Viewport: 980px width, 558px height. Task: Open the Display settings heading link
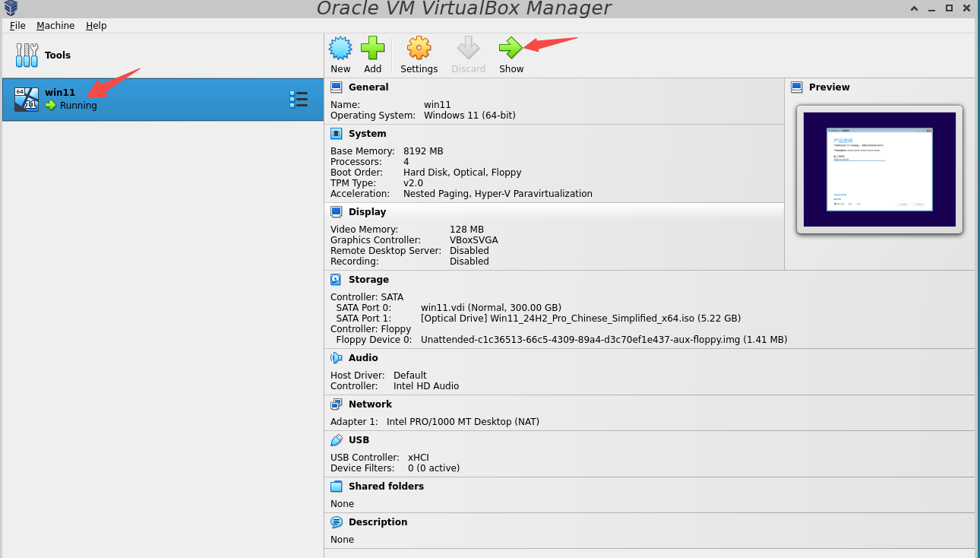click(368, 212)
